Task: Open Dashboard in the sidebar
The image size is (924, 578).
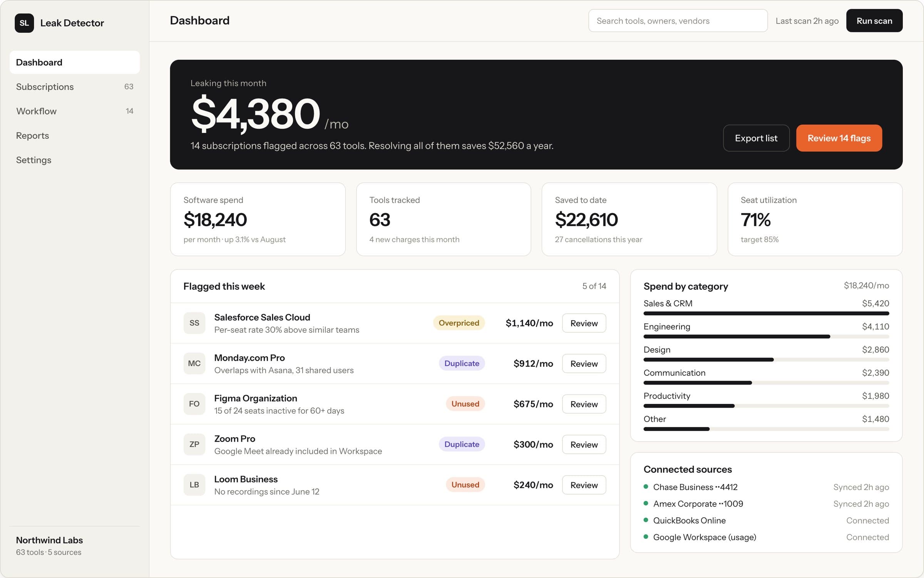Action: pyautogui.click(x=75, y=62)
